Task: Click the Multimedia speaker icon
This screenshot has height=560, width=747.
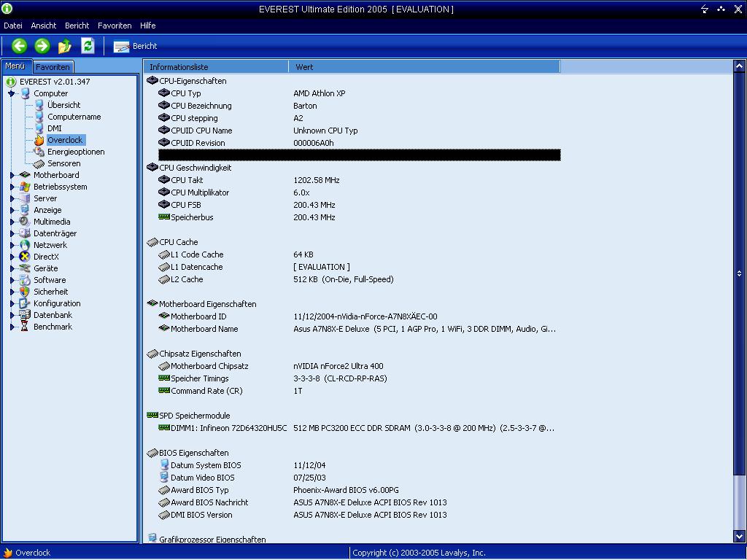Action: [x=25, y=222]
